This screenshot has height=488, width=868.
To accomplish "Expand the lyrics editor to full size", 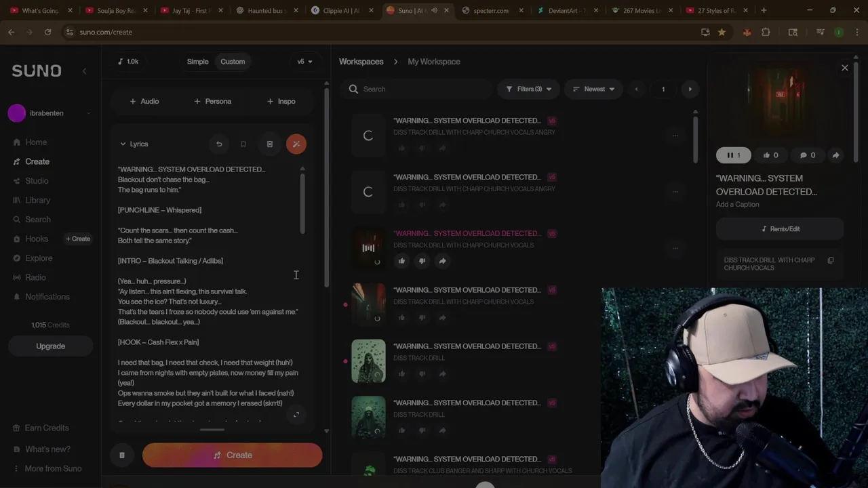I will [x=296, y=415].
